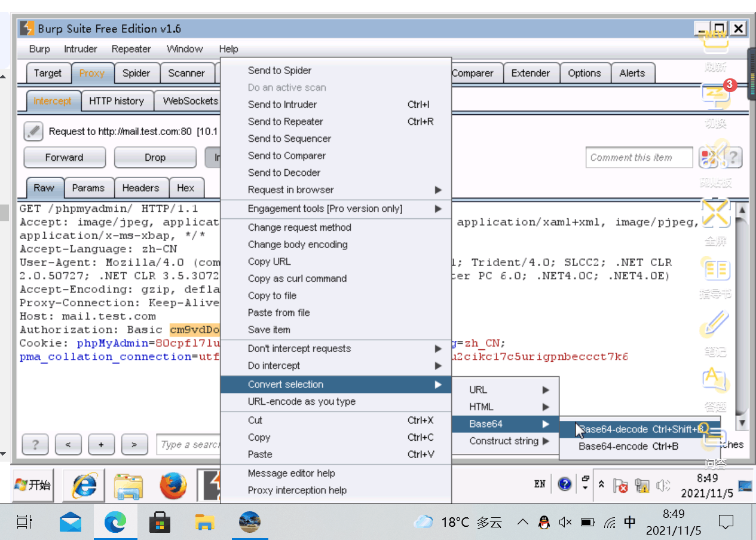Switch to HTTP history tab

point(117,101)
